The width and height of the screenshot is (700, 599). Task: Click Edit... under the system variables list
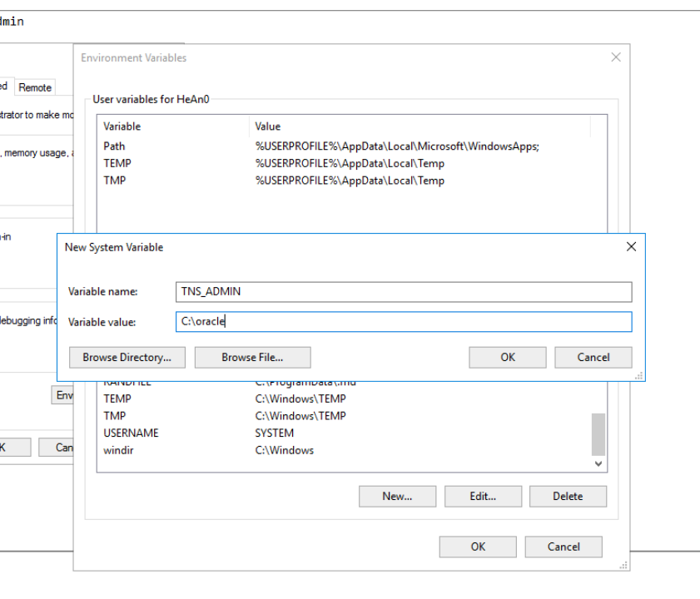click(x=483, y=497)
